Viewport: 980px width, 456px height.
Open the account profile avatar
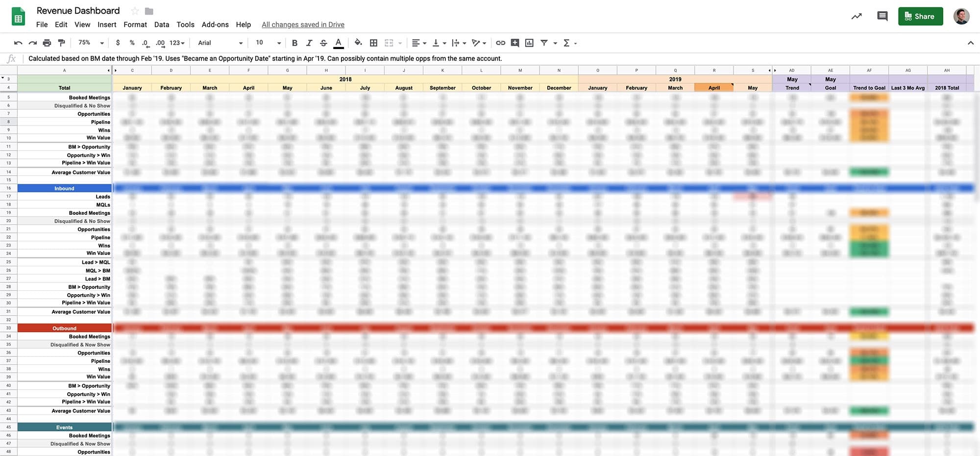(x=961, y=16)
